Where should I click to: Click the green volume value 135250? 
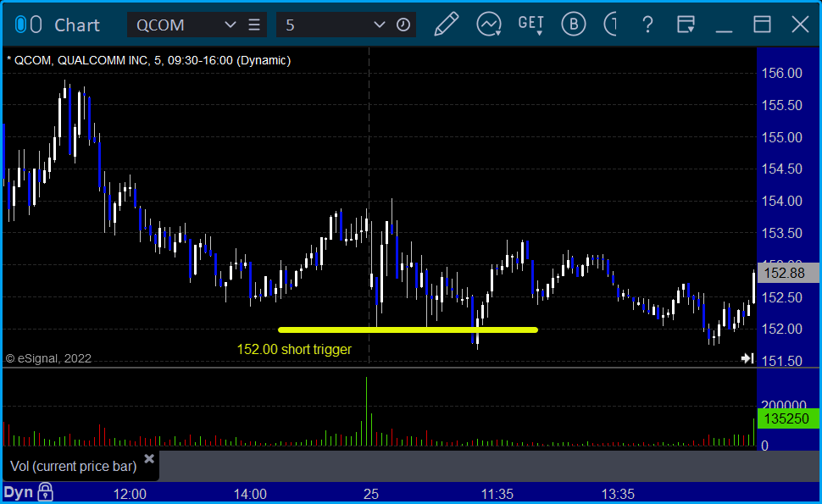pyautogui.click(x=787, y=418)
